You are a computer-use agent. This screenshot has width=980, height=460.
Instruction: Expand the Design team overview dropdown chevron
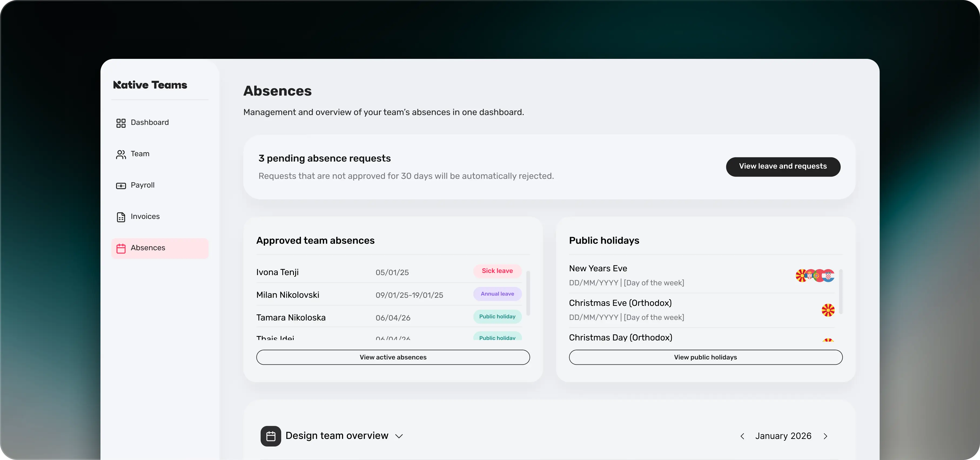click(399, 436)
